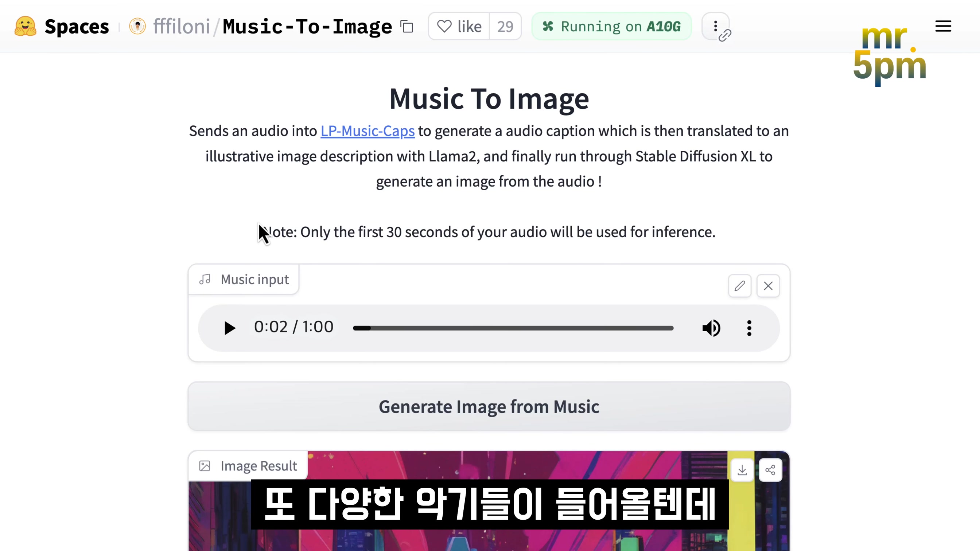The height and width of the screenshot is (551, 980).
Task: Click the Image Result label
Action: [248, 466]
